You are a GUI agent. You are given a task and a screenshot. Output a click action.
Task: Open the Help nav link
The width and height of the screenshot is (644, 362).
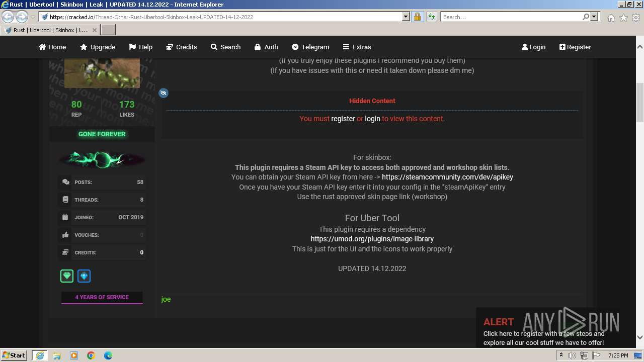tap(141, 47)
